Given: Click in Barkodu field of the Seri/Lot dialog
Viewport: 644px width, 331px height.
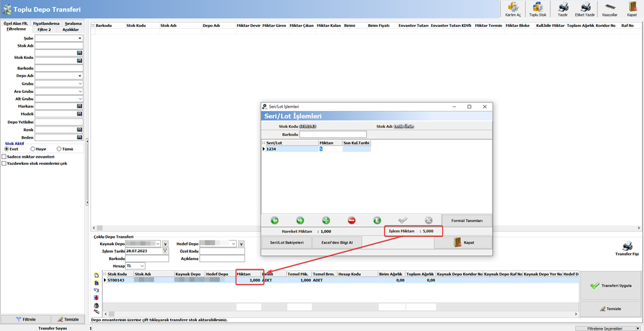Looking at the screenshot, I should tap(333, 134).
